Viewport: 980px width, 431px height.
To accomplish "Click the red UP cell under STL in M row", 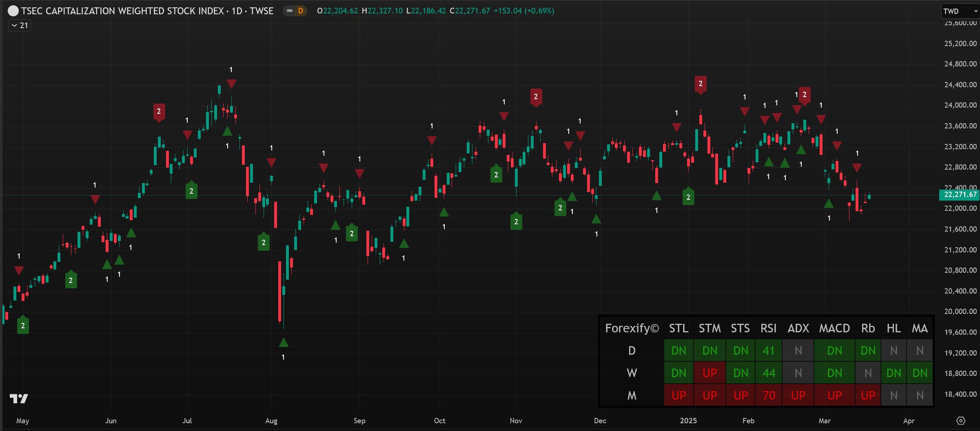I will [678, 395].
